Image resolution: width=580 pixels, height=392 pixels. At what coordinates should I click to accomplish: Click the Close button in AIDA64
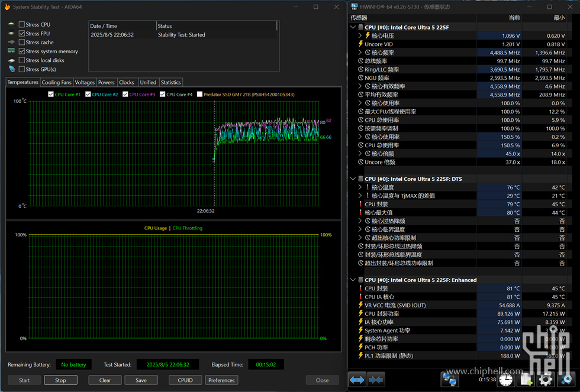[x=322, y=380]
